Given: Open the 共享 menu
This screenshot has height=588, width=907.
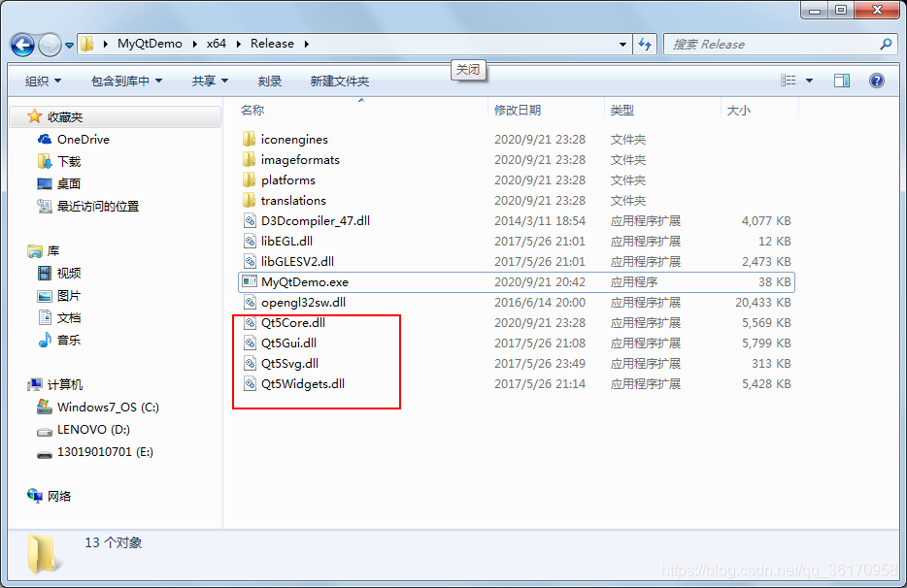Looking at the screenshot, I should (x=210, y=81).
